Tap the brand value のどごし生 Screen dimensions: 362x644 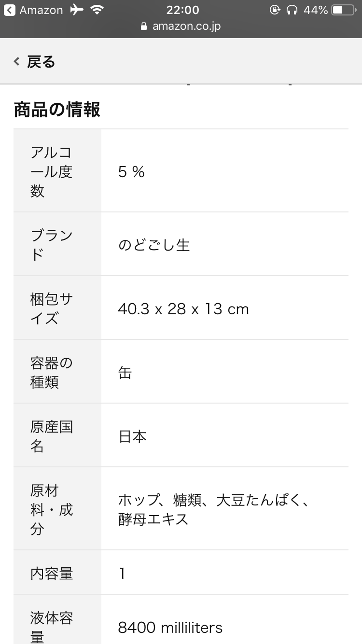pos(154,245)
